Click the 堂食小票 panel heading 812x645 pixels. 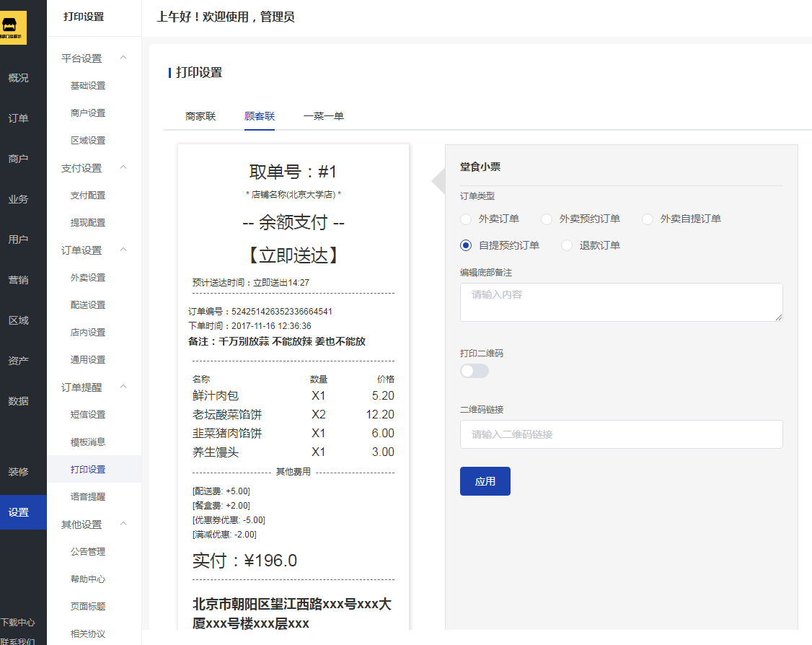[480, 167]
